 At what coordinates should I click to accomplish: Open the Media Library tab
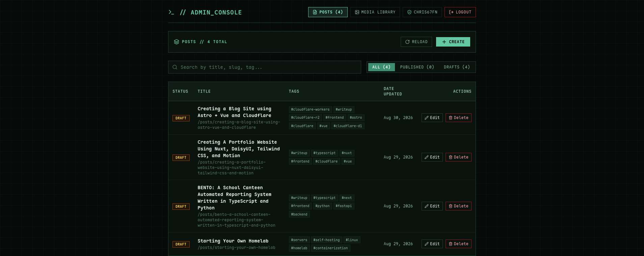pyautogui.click(x=375, y=12)
